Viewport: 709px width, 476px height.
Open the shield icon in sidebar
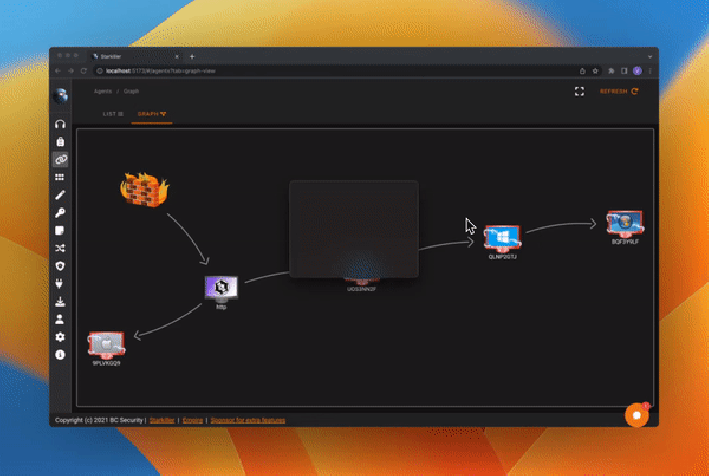(60, 266)
